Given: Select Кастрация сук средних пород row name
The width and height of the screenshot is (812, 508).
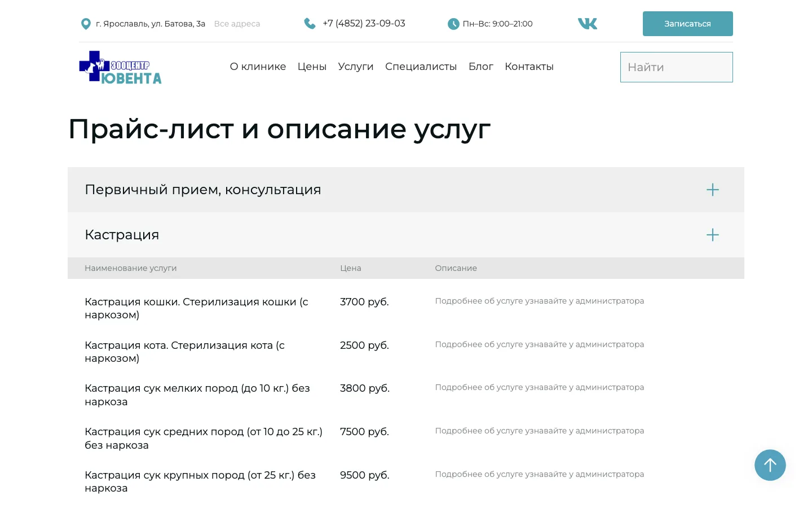Looking at the screenshot, I should click(x=204, y=439).
